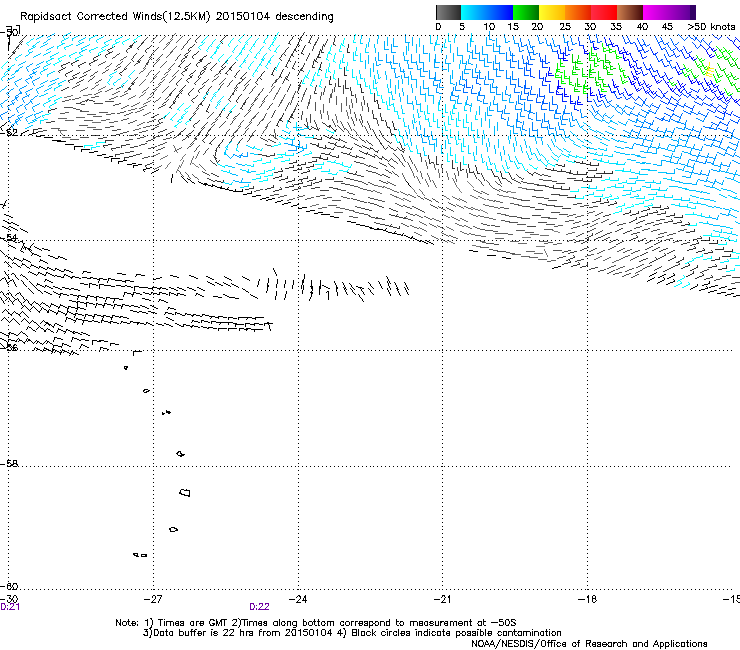The height and width of the screenshot is (650, 740).
Task: Click the largest island outline below -58 latitude
Action: [185, 493]
